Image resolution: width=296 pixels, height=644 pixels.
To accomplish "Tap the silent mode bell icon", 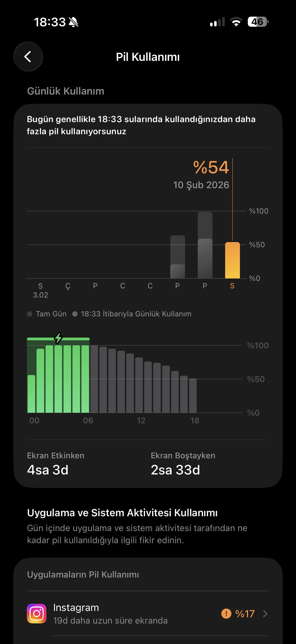I will pyautogui.click(x=74, y=22).
